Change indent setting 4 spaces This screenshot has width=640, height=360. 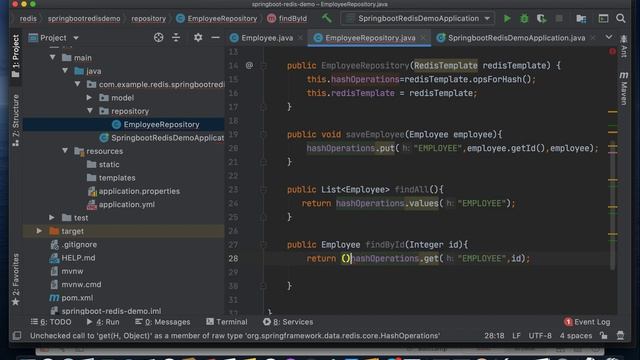pyautogui.click(x=576, y=336)
